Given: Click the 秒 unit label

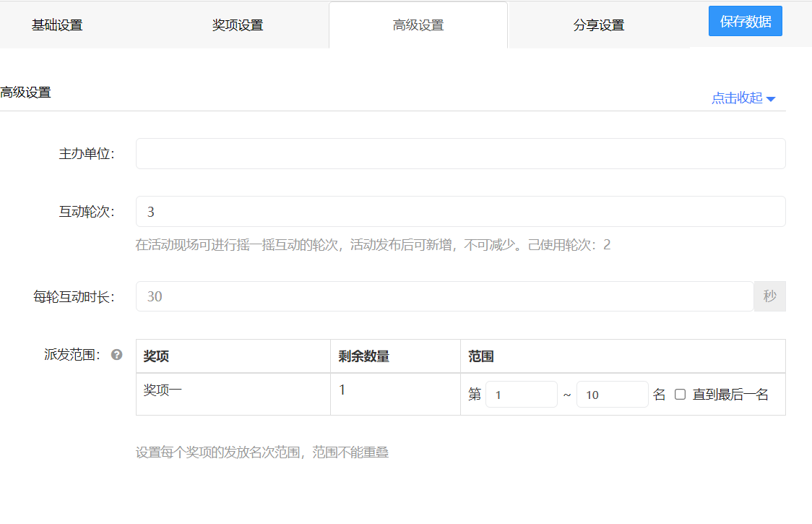Looking at the screenshot, I should pos(770,296).
